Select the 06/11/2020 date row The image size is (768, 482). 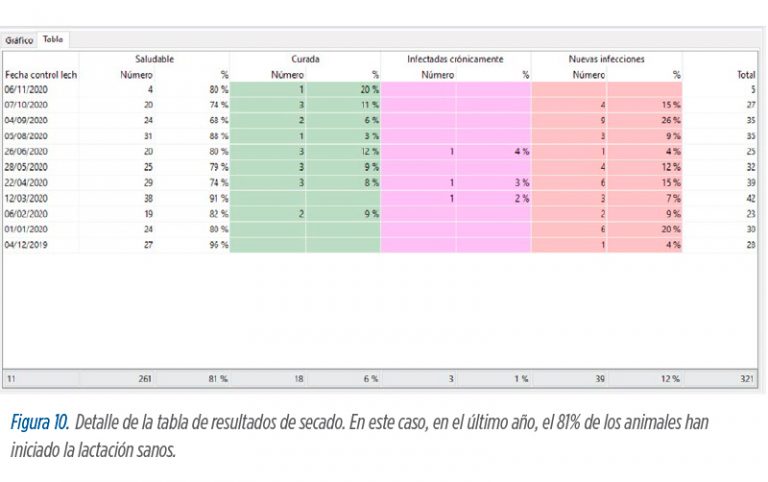(x=380, y=90)
